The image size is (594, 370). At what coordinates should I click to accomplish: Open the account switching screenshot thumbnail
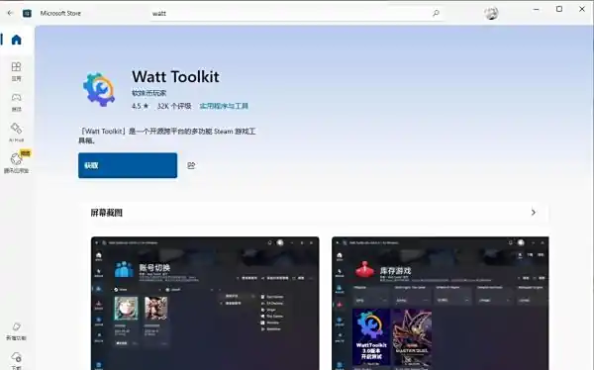tap(205, 303)
